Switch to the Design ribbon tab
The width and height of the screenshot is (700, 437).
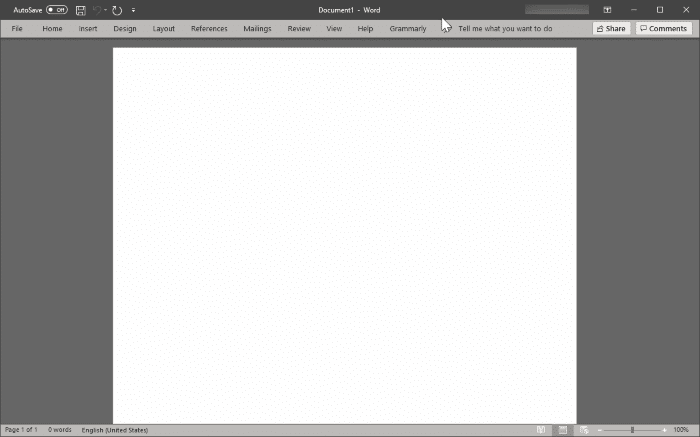coord(125,29)
